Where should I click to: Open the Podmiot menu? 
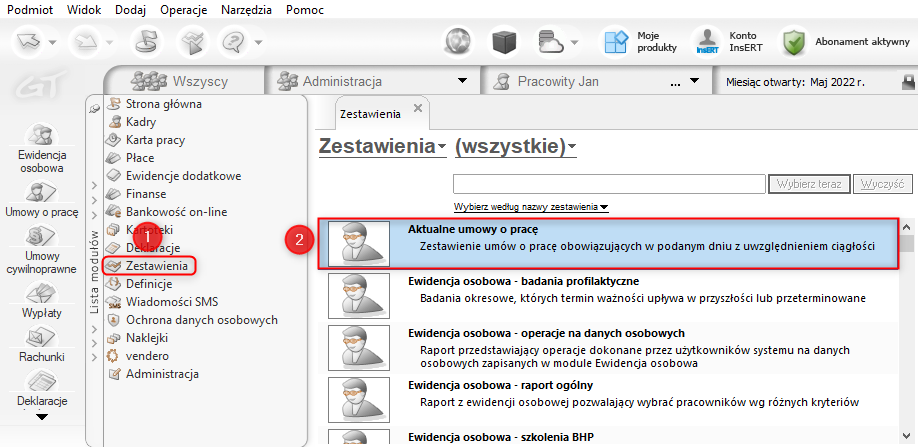pos(30,10)
